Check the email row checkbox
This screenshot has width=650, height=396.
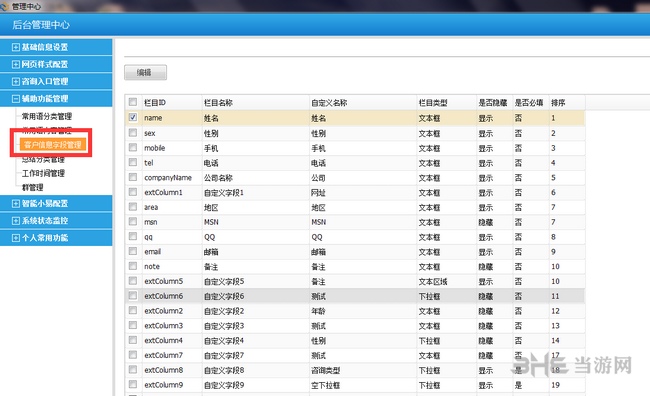pyautogui.click(x=133, y=251)
